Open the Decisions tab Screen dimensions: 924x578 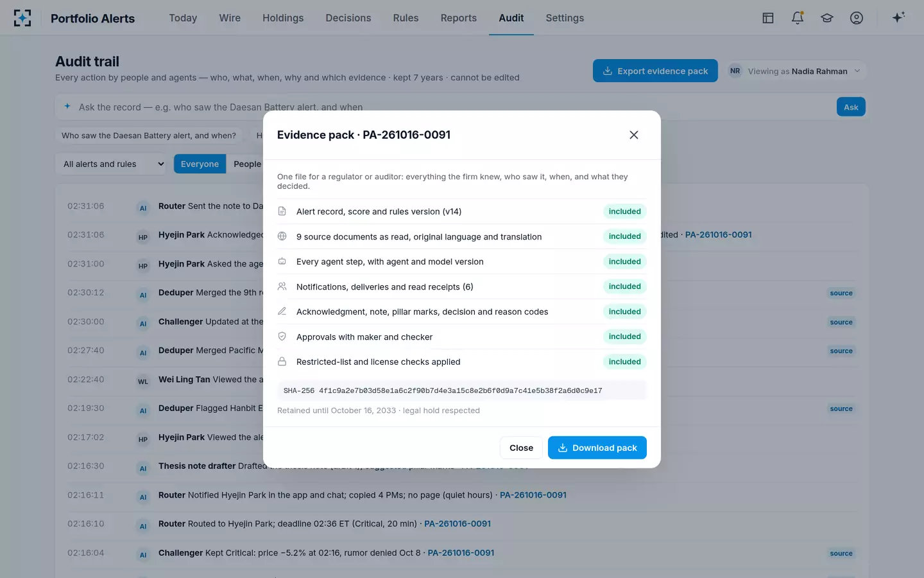[348, 18]
